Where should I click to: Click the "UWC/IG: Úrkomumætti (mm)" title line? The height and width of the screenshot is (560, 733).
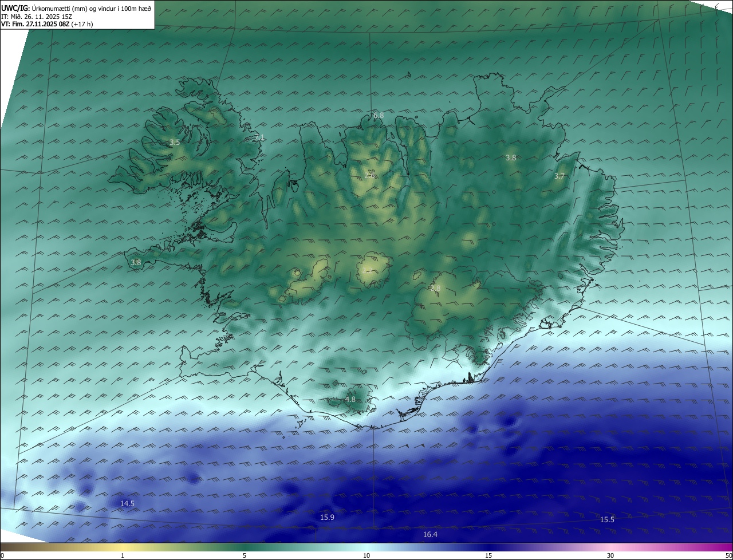[x=76, y=8]
